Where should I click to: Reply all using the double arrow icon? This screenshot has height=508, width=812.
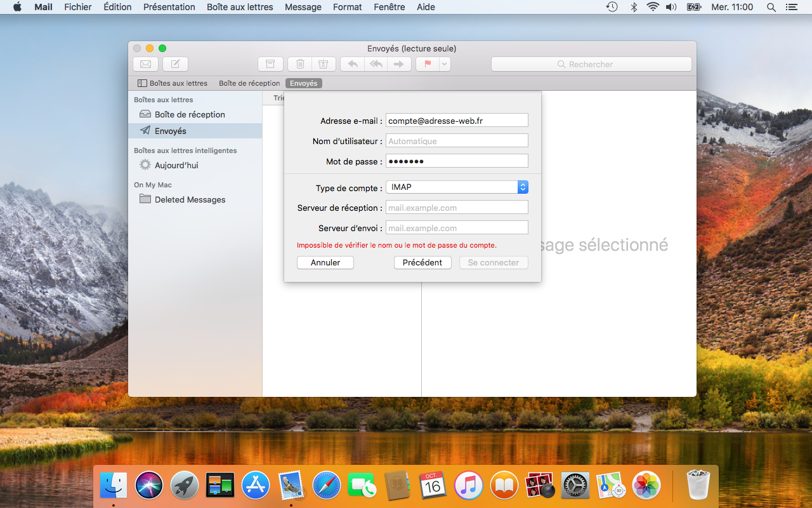[376, 64]
